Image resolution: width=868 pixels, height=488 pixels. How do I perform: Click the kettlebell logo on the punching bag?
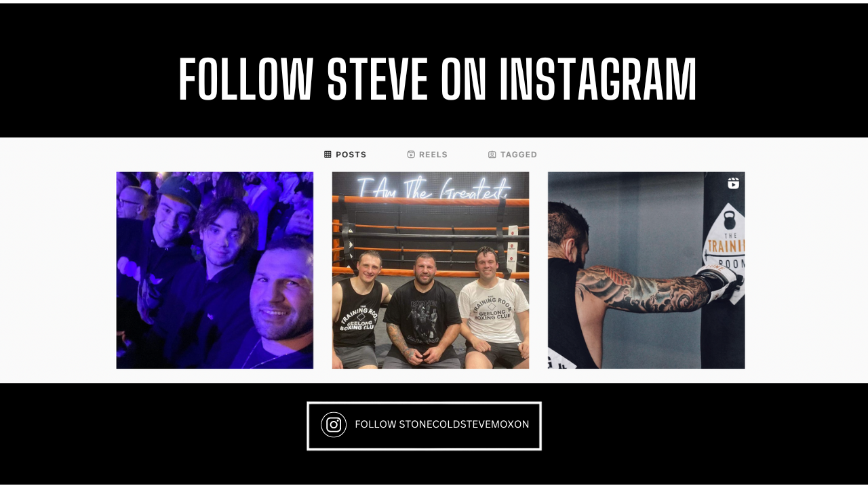730,220
